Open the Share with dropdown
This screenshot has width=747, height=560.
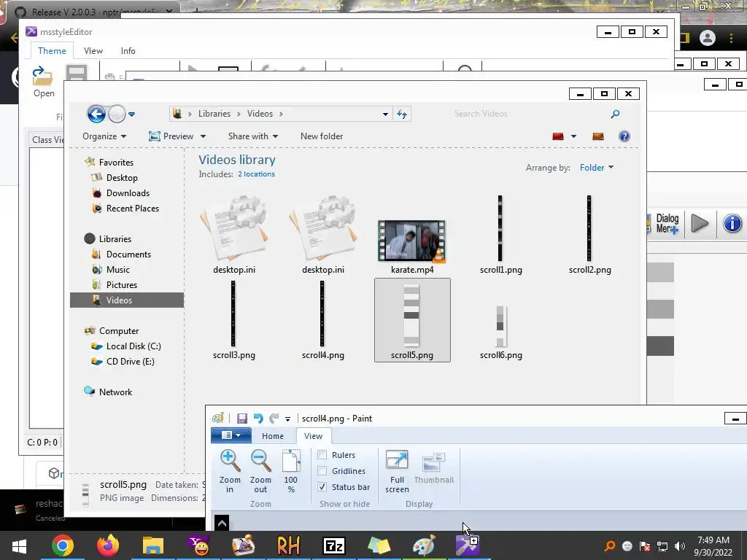pos(253,136)
